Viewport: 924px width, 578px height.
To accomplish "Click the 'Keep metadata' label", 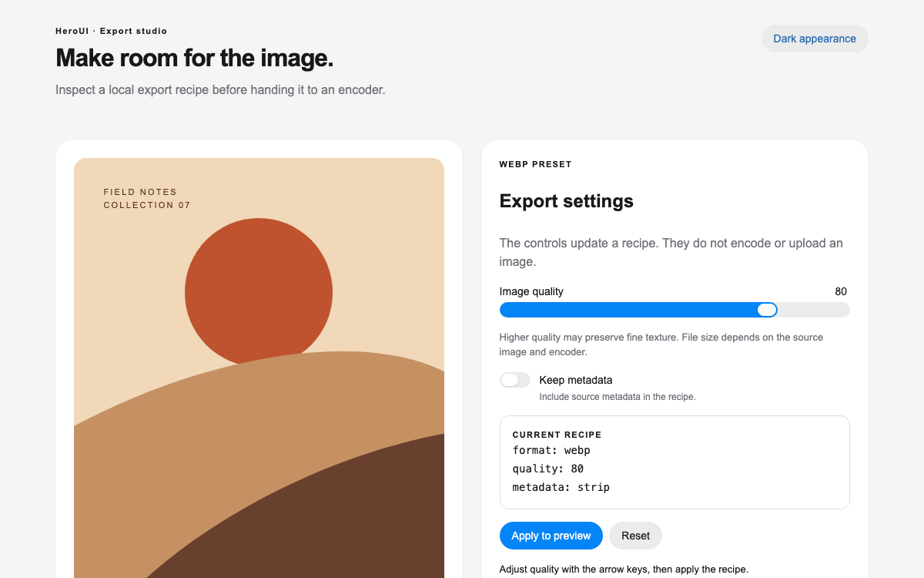I will coord(576,380).
